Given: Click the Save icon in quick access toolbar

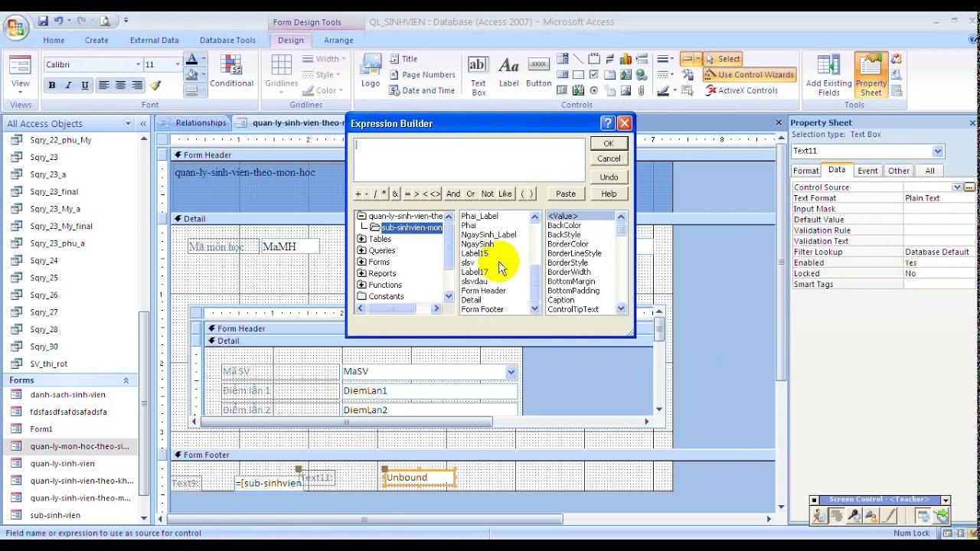Looking at the screenshot, I should coord(43,21).
